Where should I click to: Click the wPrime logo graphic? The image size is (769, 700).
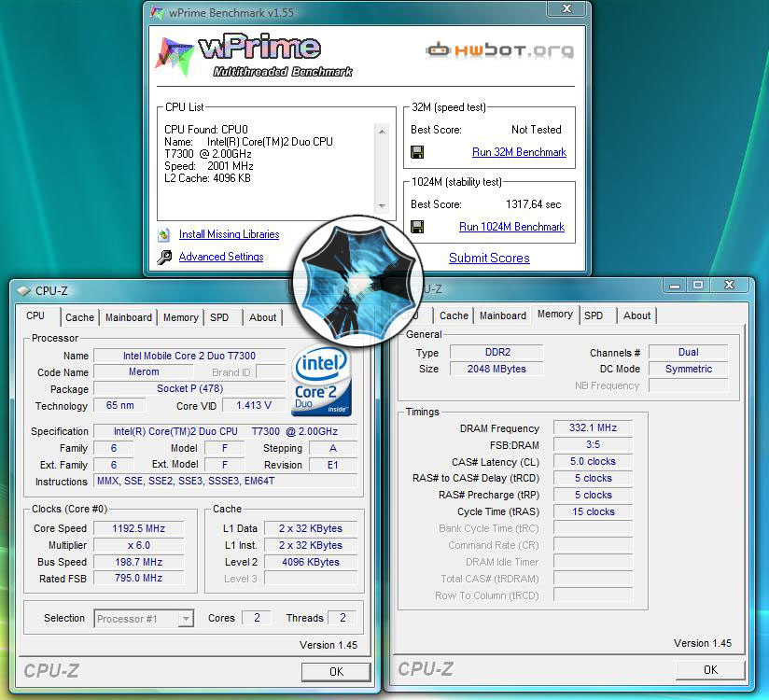click(254, 56)
